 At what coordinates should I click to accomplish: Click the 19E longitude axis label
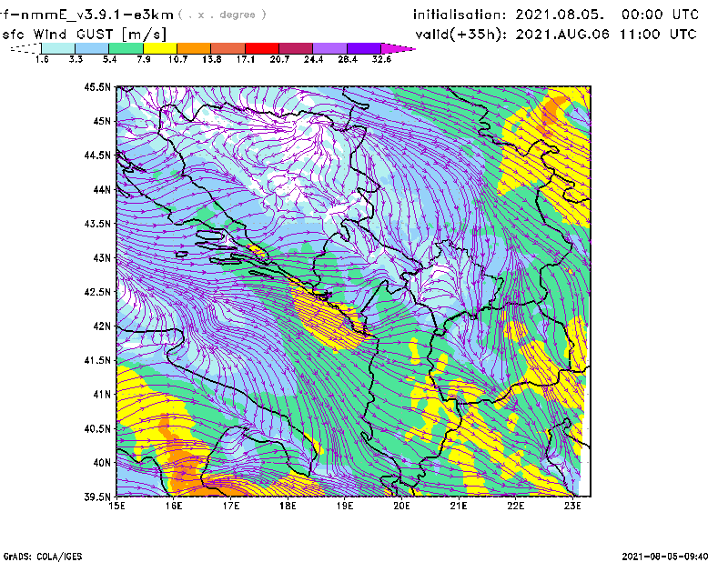345,506
